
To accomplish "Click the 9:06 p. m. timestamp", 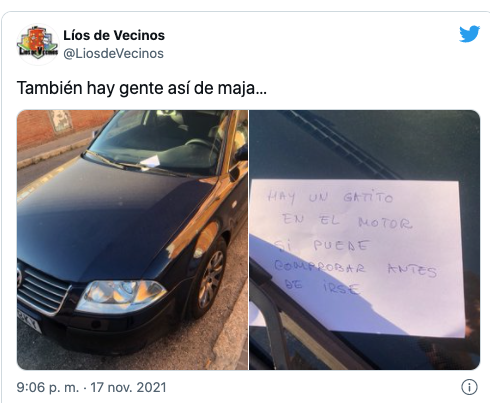I will tap(47, 387).
